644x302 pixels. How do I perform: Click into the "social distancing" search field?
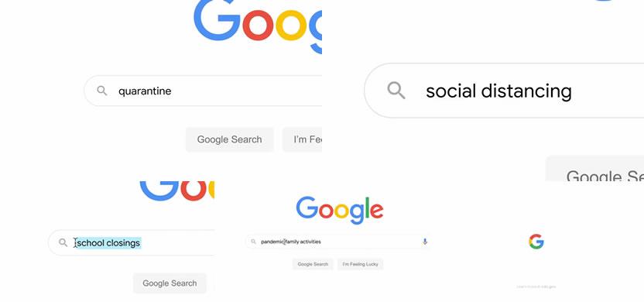(x=504, y=91)
